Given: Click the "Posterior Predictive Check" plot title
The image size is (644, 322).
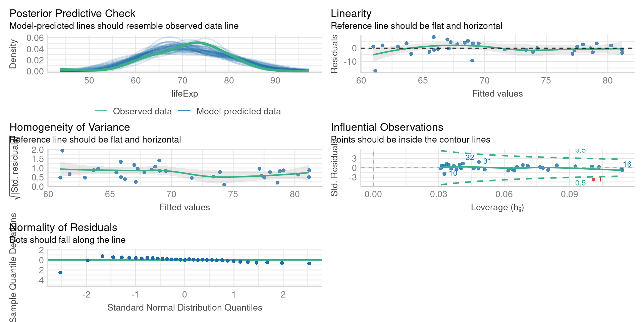Looking at the screenshot, I should click(72, 13).
